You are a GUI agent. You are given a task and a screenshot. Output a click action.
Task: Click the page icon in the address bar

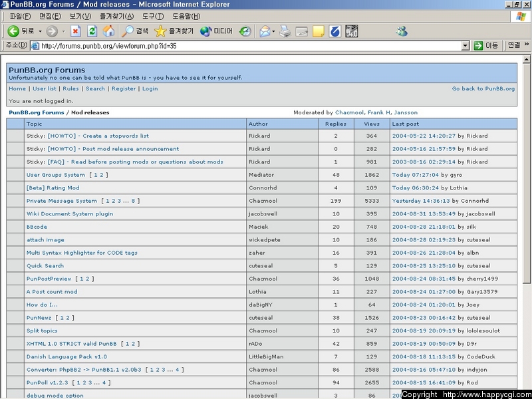(x=35, y=46)
